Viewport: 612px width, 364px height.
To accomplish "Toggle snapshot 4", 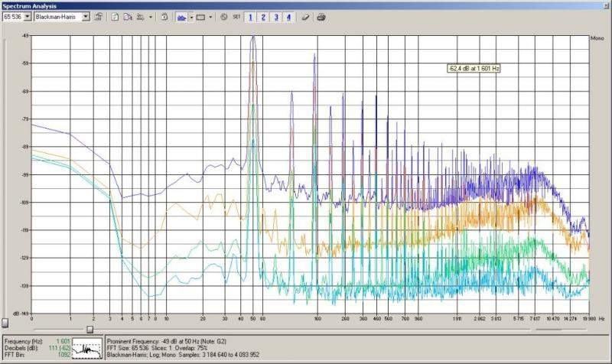I will click(289, 17).
